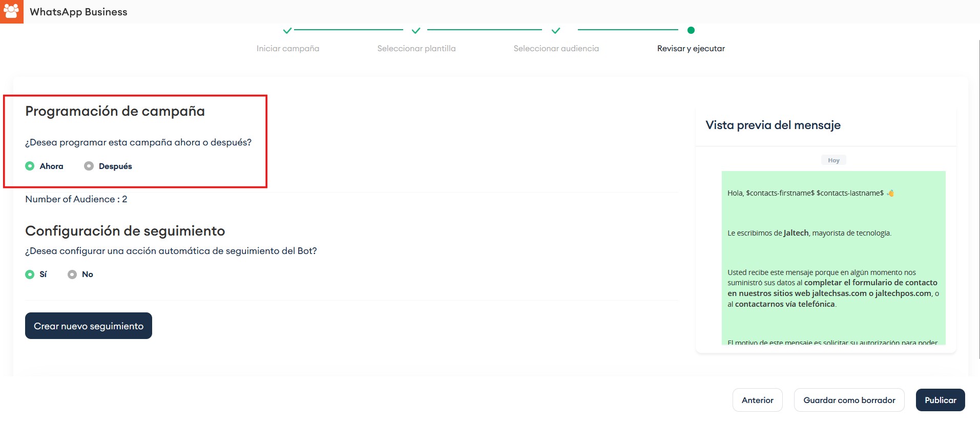
Task: Save campaign with Guardar como borrador
Action: pos(849,400)
